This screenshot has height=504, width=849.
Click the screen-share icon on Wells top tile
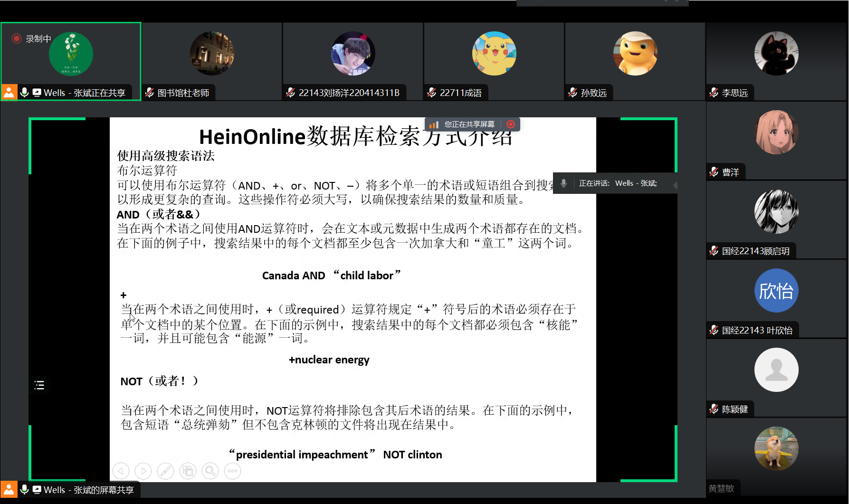tap(37, 93)
